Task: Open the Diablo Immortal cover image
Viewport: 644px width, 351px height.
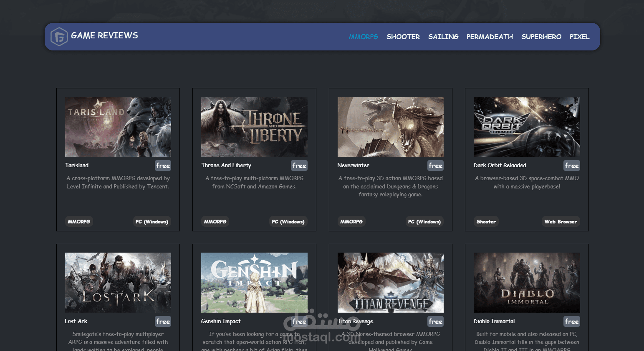Action: [527, 283]
